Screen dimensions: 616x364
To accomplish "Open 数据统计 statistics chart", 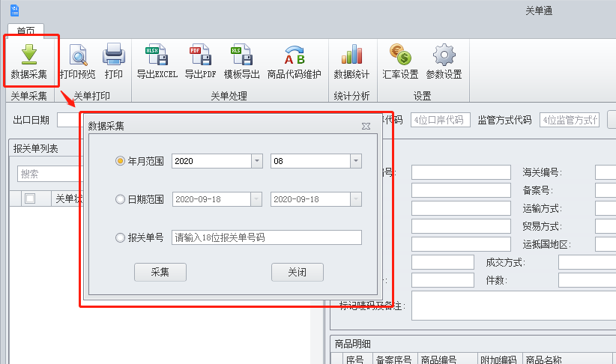I will coord(351,61).
